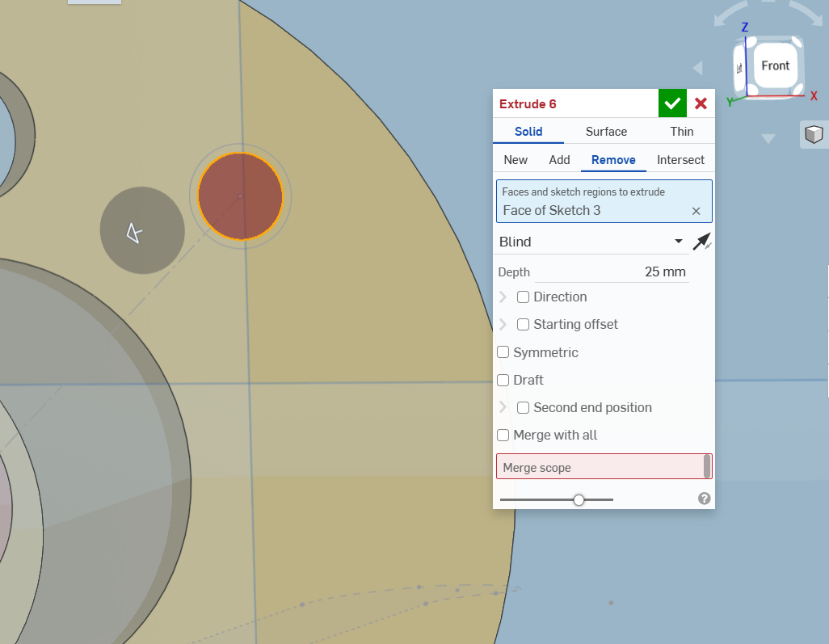
Task: Switch to Surface tab
Action: click(606, 132)
